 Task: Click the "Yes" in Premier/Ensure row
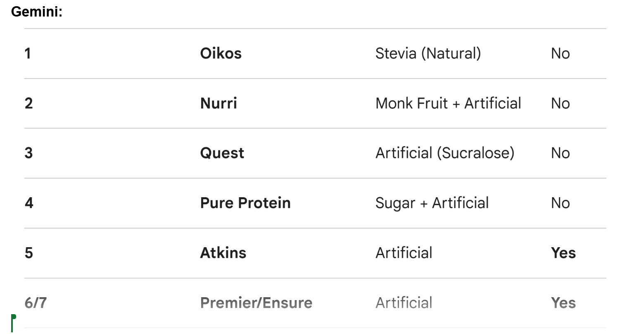563,303
